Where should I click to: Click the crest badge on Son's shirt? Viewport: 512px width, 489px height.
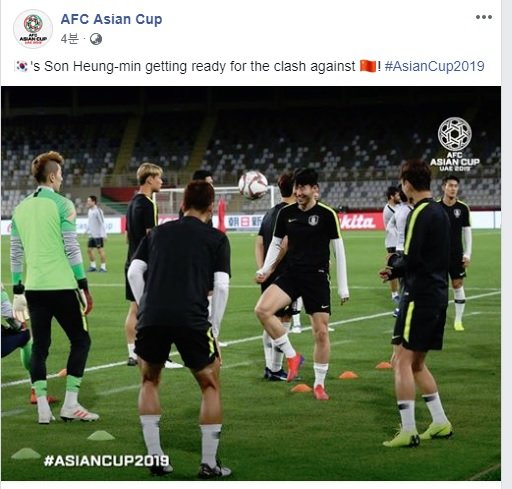tap(313, 220)
